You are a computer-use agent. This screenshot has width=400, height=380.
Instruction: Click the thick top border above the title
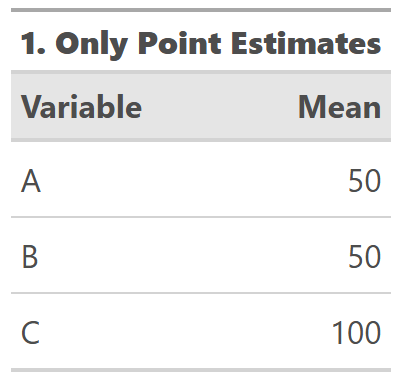[x=201, y=10]
